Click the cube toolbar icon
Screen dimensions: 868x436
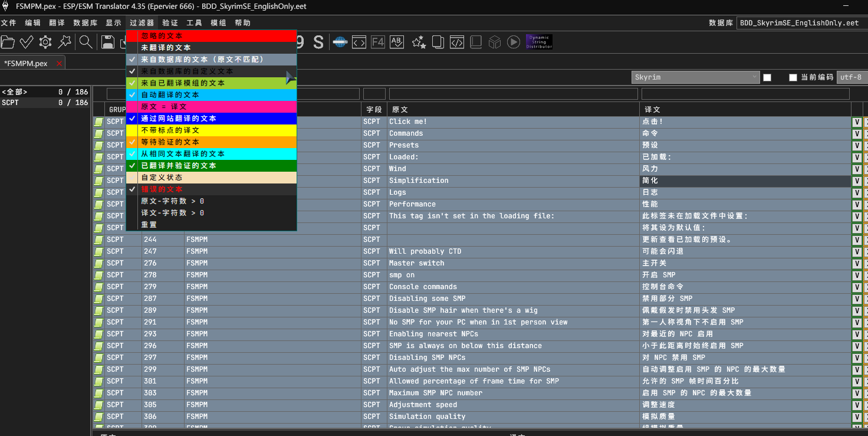click(495, 42)
